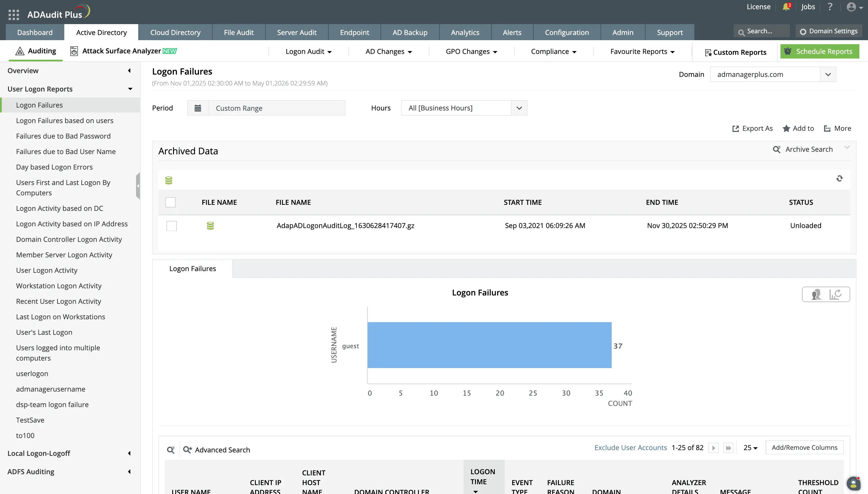Click the database icon in AdapADLogonAuditLog row
Screen dimensions: 868x494
click(210, 226)
